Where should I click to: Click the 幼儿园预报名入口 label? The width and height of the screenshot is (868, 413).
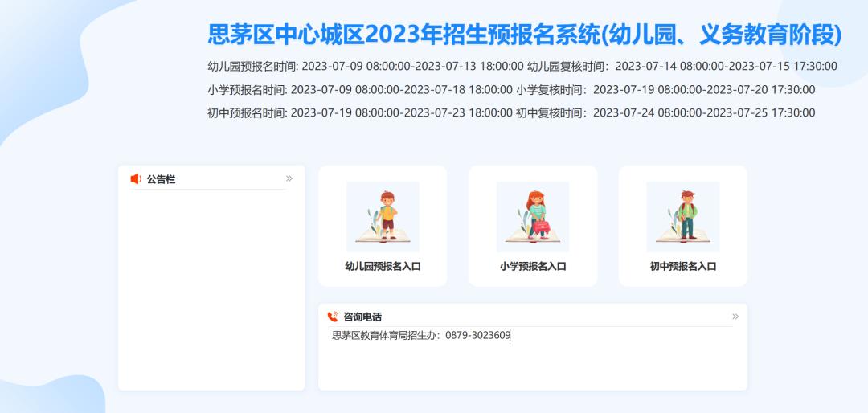pyautogui.click(x=383, y=266)
